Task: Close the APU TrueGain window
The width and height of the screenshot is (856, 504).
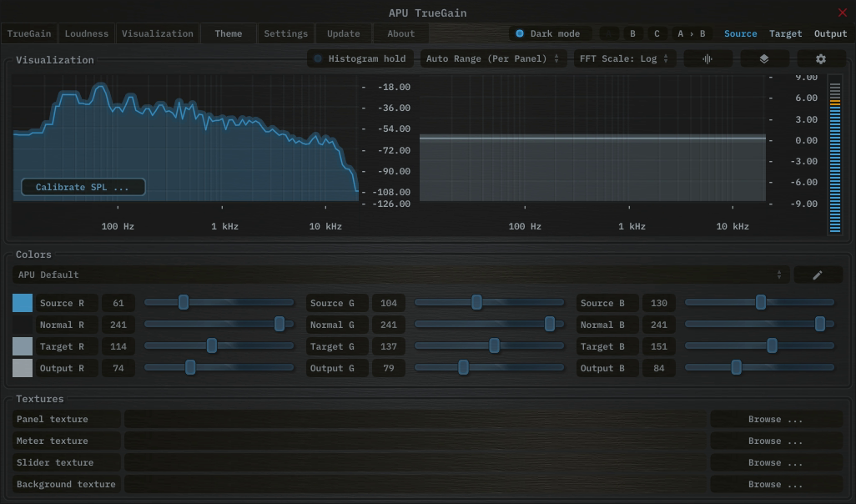Action: (x=842, y=13)
